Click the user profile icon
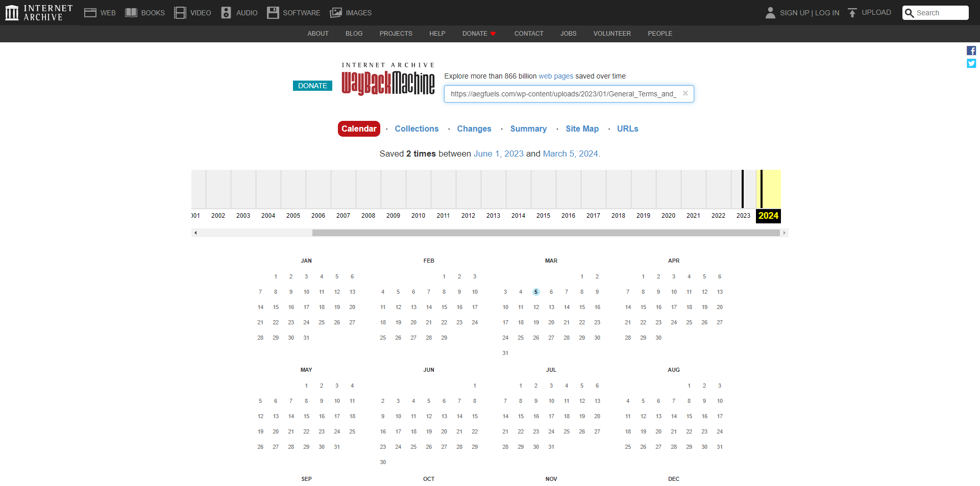This screenshot has width=980, height=486. [x=770, y=13]
